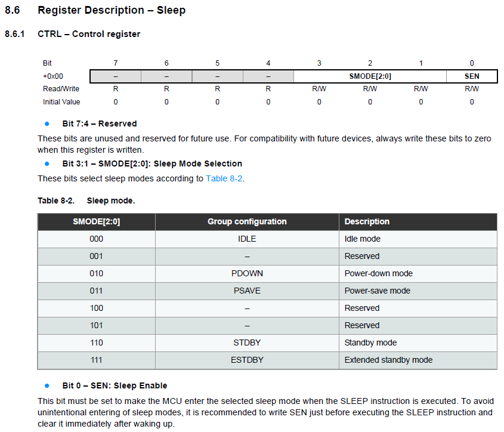Select the ESTDBY table cell
Viewport: 504px width, 432px height.
[247, 360]
